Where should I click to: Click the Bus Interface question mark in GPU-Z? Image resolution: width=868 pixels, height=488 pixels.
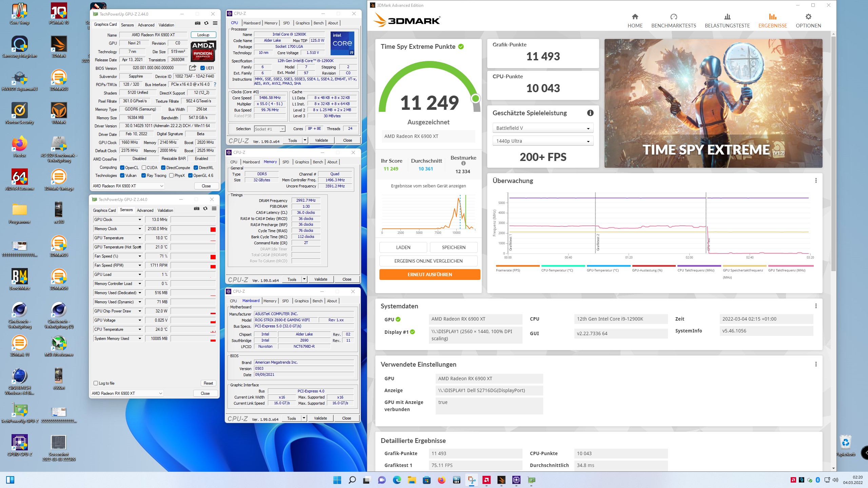tap(215, 84)
